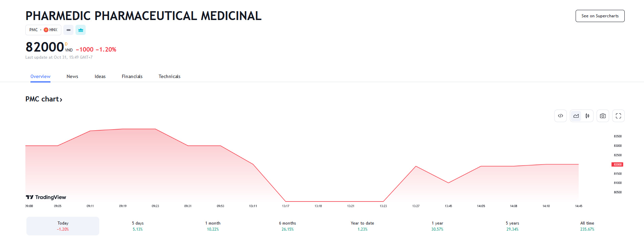This screenshot has width=644, height=251.
Task: Go to the Technicals tab
Action: coord(169,76)
